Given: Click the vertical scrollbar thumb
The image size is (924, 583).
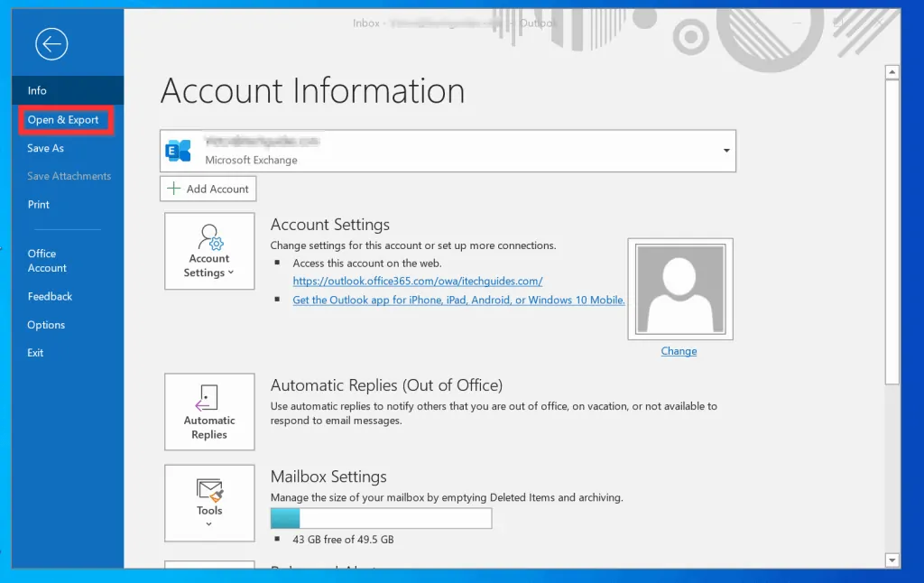Looking at the screenshot, I should (892, 232).
